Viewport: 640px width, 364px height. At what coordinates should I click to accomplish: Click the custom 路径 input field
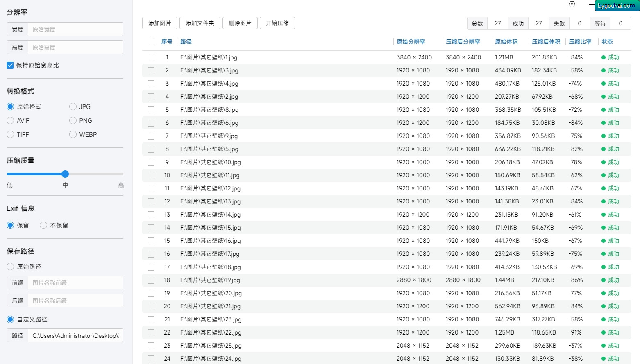75,335
